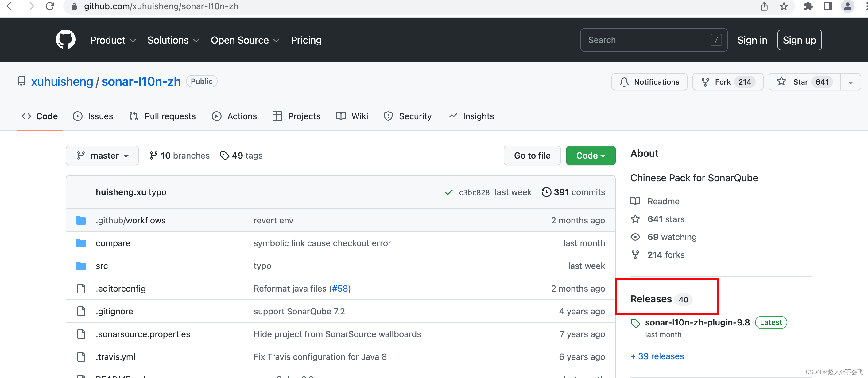Open the Wiki tab
The width and height of the screenshot is (868, 378).
tap(352, 116)
